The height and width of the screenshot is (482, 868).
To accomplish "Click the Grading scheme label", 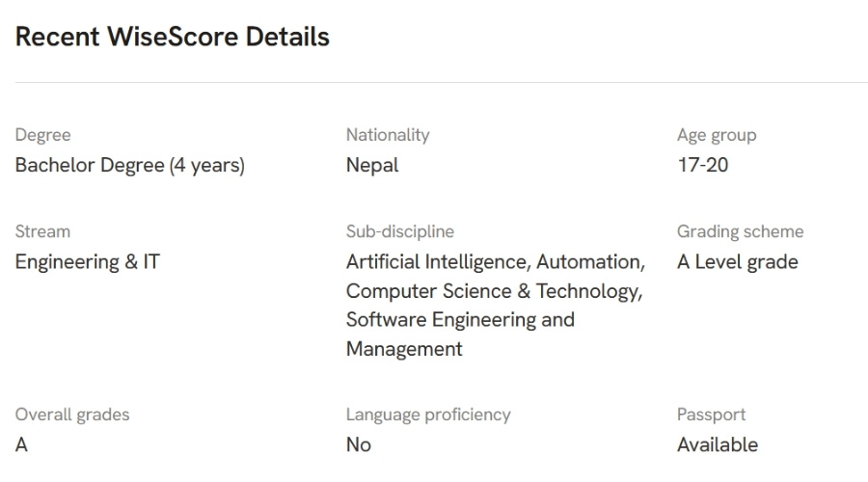I will 740,231.
